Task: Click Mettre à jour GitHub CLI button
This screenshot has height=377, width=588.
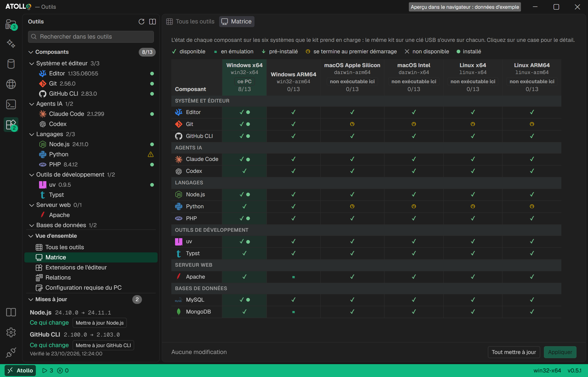Action: click(x=103, y=345)
